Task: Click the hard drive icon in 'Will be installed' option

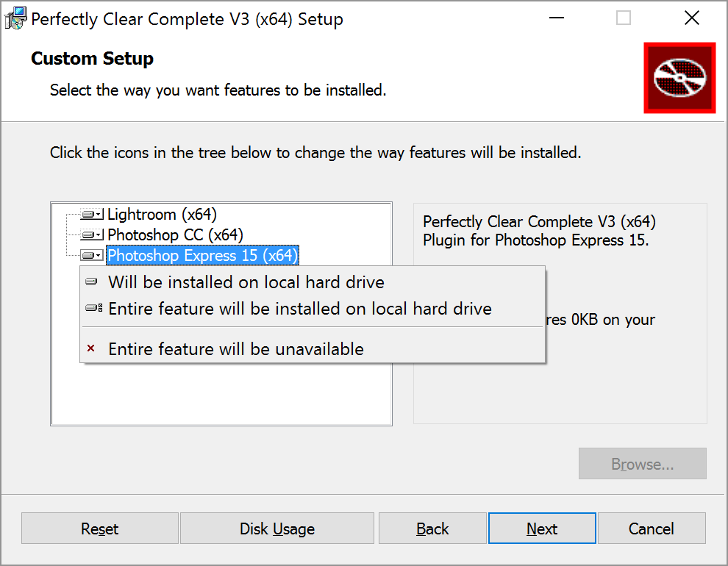Action: click(90, 281)
